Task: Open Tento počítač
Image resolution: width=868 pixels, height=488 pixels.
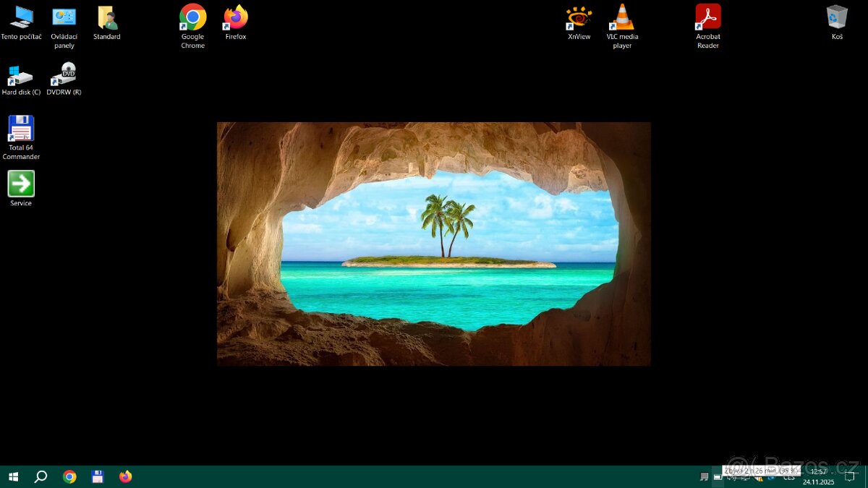Action: [x=21, y=16]
